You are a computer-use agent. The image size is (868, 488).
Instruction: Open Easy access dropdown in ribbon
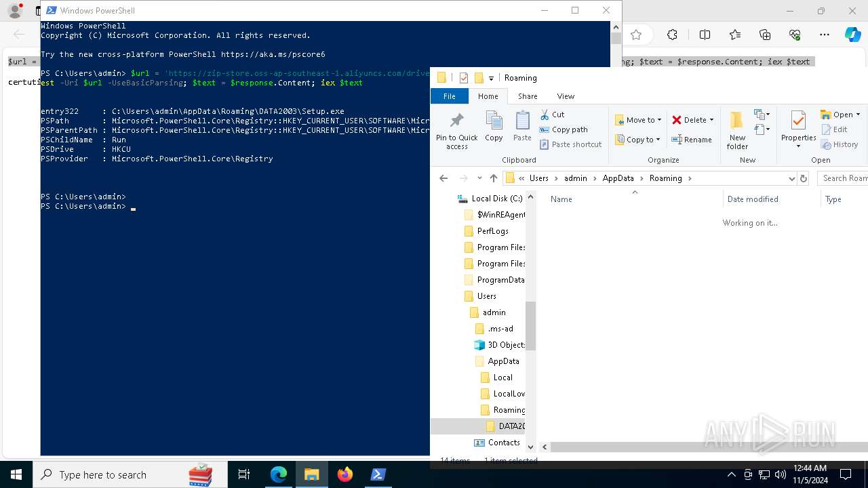(762, 129)
